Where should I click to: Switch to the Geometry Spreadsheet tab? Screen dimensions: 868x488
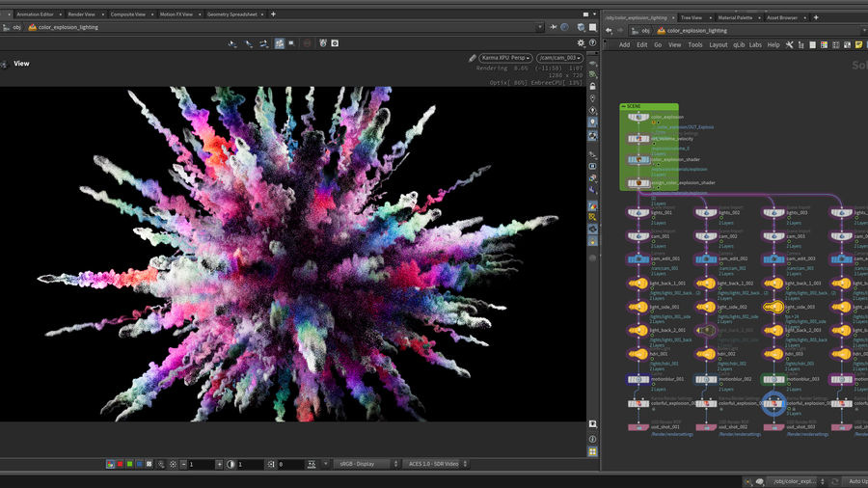click(x=232, y=14)
